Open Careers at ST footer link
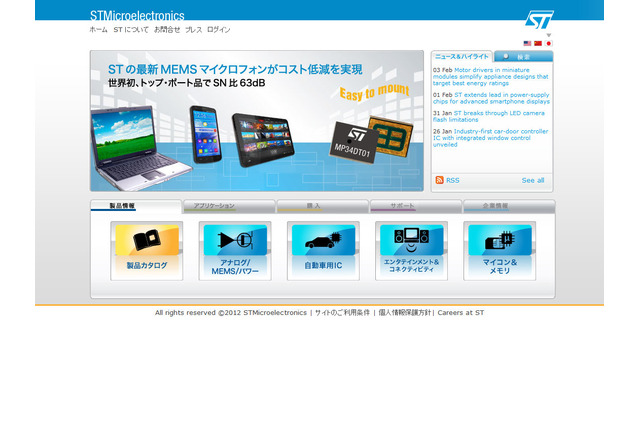 pyautogui.click(x=461, y=313)
